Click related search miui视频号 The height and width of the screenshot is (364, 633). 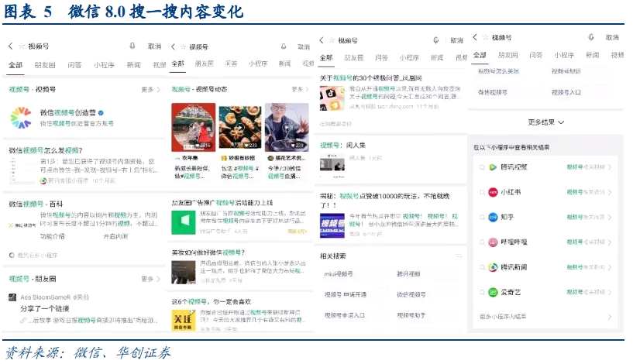(x=339, y=274)
